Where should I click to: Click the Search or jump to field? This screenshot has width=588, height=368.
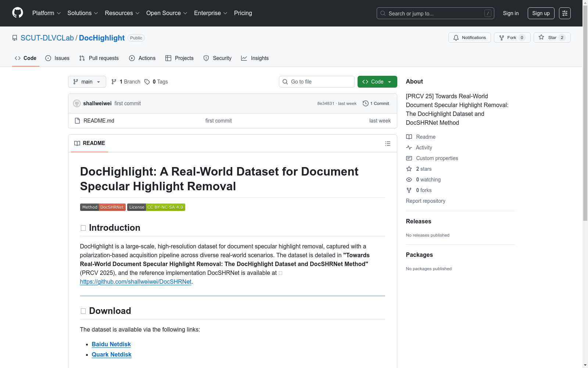[x=435, y=13]
